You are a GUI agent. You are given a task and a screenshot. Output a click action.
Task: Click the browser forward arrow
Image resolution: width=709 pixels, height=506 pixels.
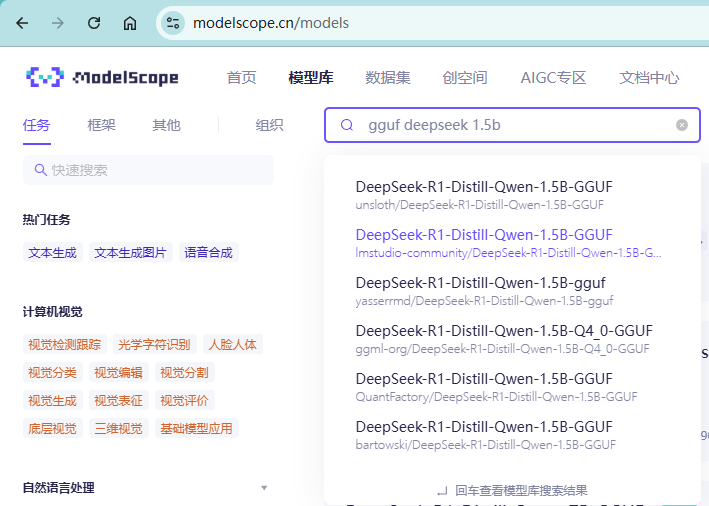58,23
